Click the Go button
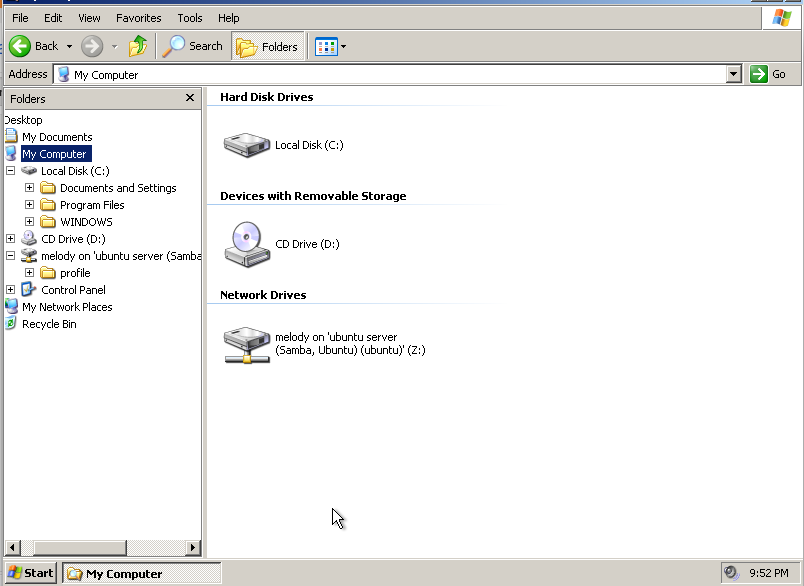The width and height of the screenshot is (804, 586). tap(768, 74)
